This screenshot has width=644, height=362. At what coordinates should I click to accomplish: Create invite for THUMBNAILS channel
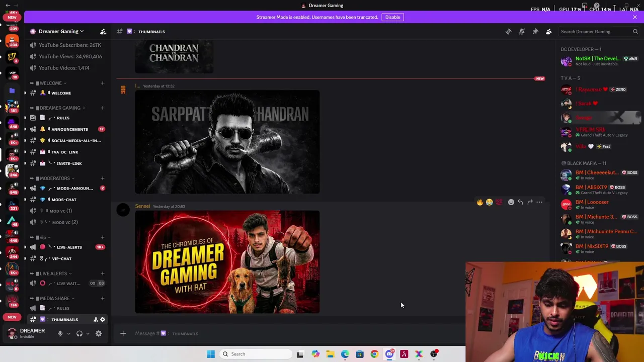[96, 320]
